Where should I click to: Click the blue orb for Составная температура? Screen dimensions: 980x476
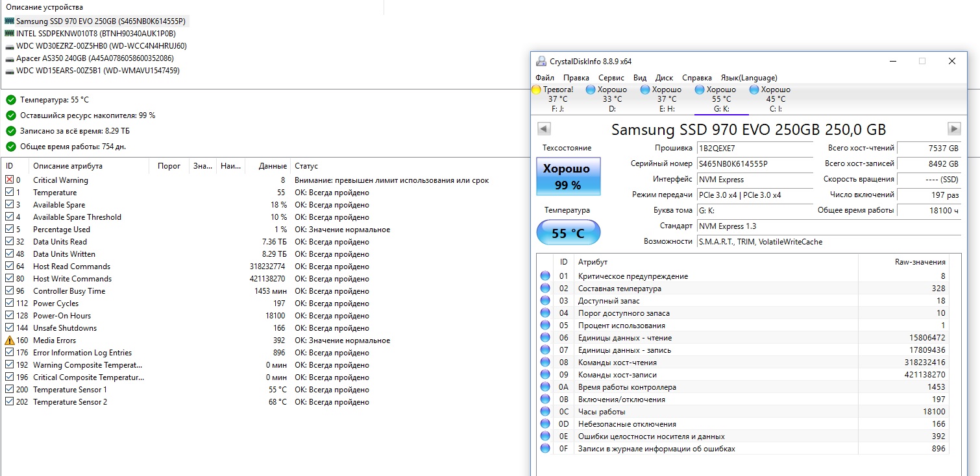(545, 289)
